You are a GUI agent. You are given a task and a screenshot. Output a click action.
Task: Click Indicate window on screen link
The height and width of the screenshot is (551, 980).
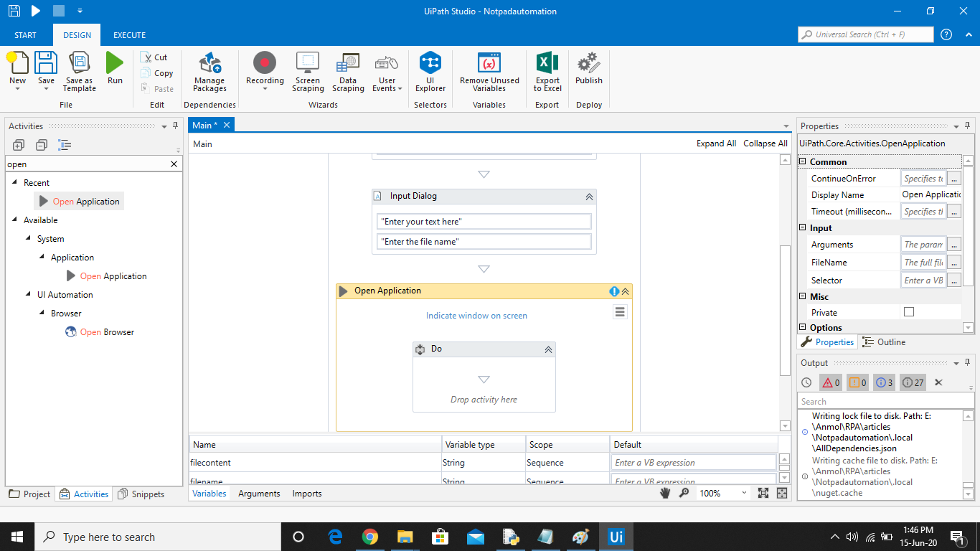coord(476,316)
